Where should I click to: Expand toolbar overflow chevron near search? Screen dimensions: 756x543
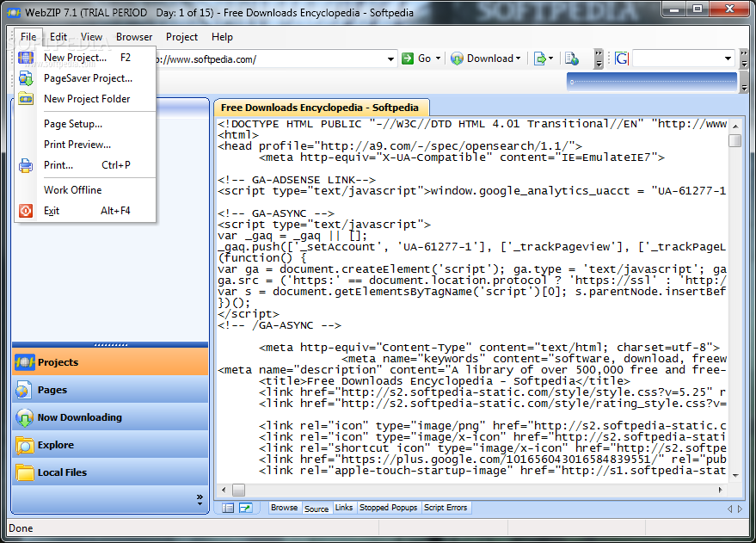click(x=599, y=59)
